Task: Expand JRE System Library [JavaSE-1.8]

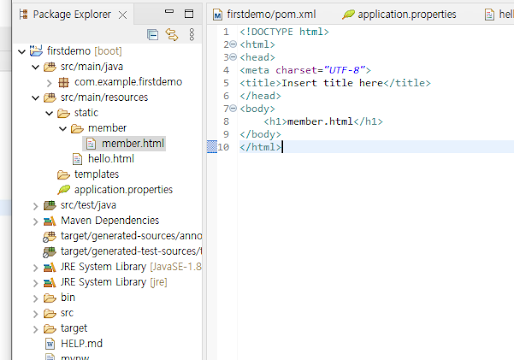Action: click(36, 268)
